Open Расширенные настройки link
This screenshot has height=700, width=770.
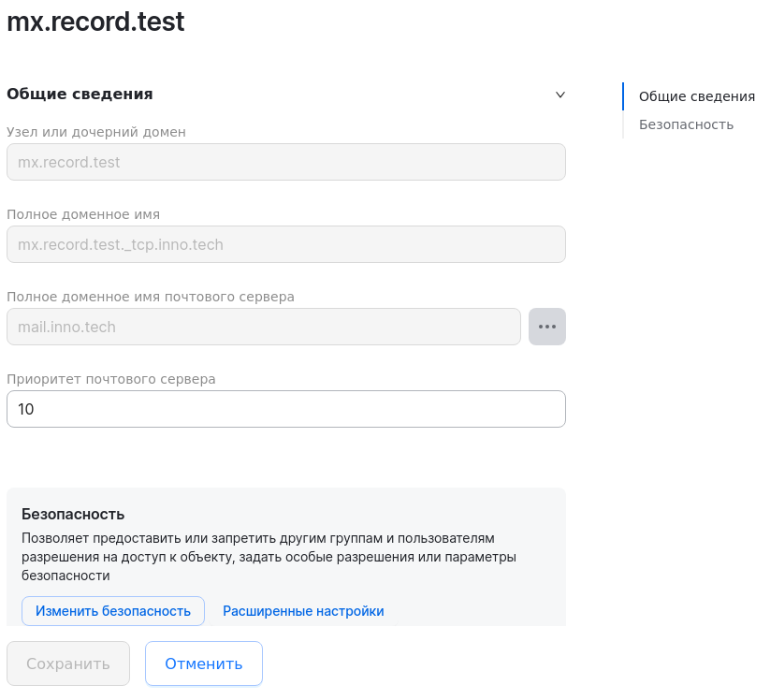(x=303, y=610)
